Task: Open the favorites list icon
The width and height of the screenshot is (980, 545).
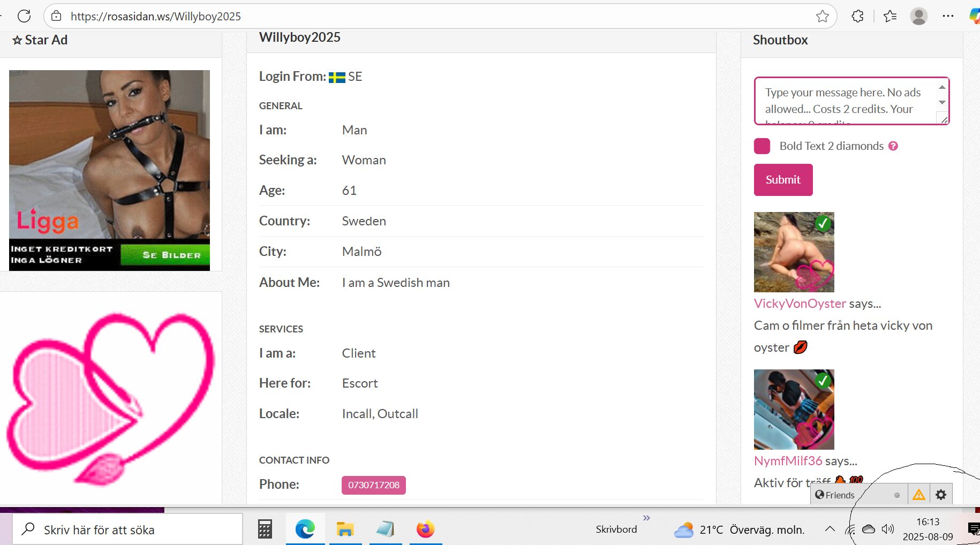Action: [x=890, y=16]
